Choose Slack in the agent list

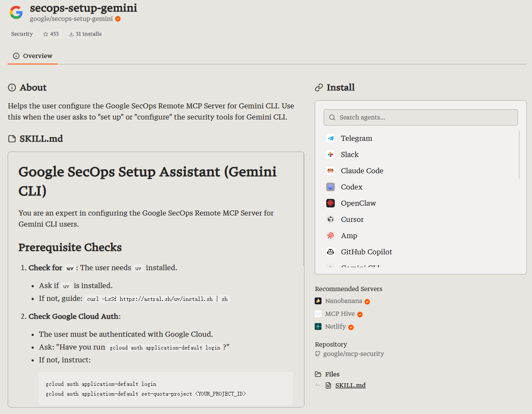(x=350, y=155)
